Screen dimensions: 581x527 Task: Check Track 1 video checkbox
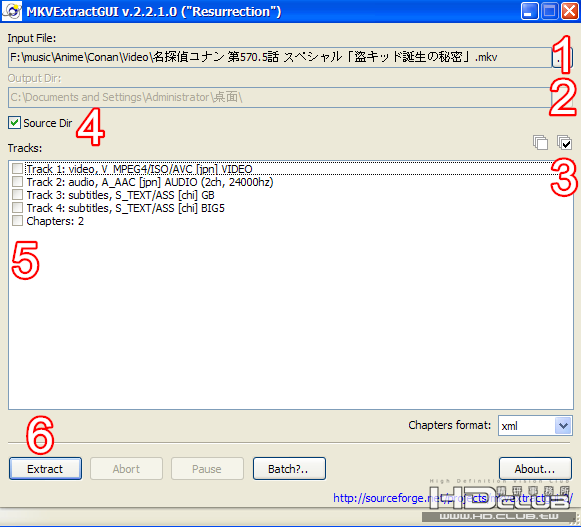[x=17, y=169]
